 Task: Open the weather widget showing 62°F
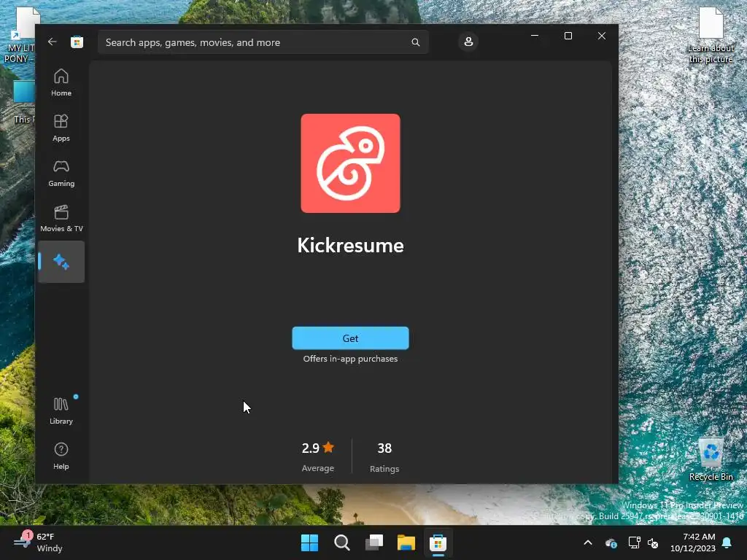click(38, 542)
